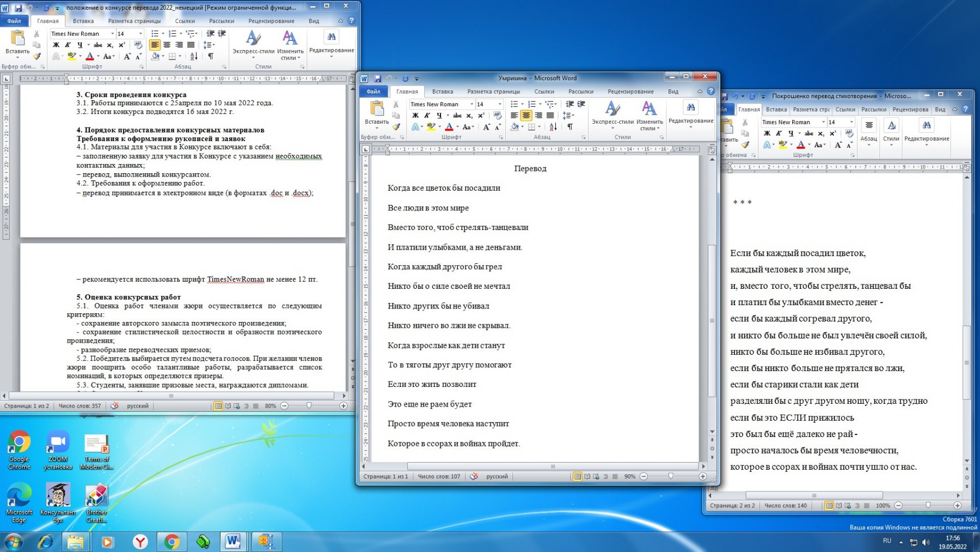Screen dimensions: 980x552
Task: Click the copy icon in Умрихина window
Action: click(396, 116)
